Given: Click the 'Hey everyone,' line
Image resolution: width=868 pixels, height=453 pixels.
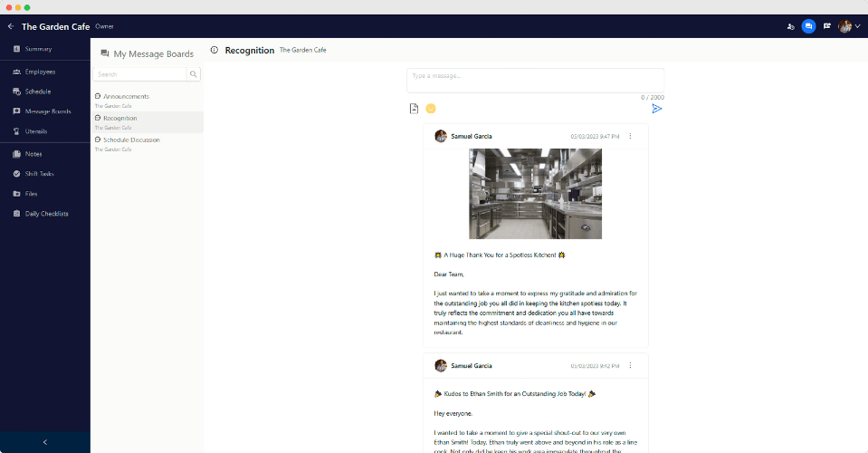Looking at the screenshot, I should click(x=453, y=414).
